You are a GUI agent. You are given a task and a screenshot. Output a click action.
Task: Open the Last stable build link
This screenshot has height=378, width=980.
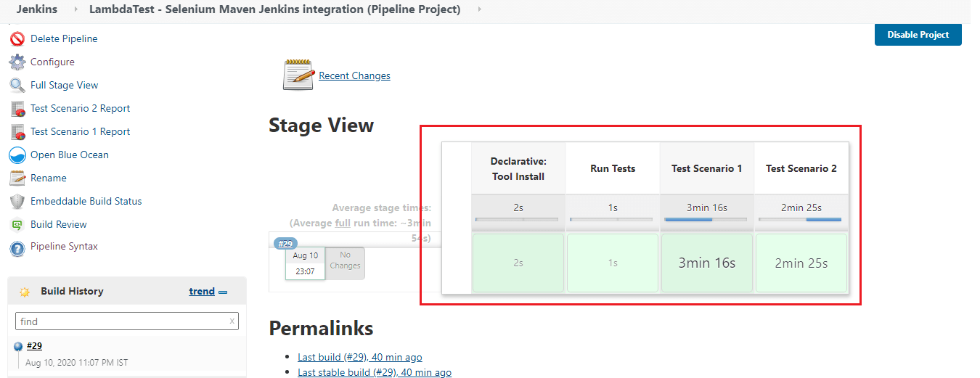coord(374,372)
